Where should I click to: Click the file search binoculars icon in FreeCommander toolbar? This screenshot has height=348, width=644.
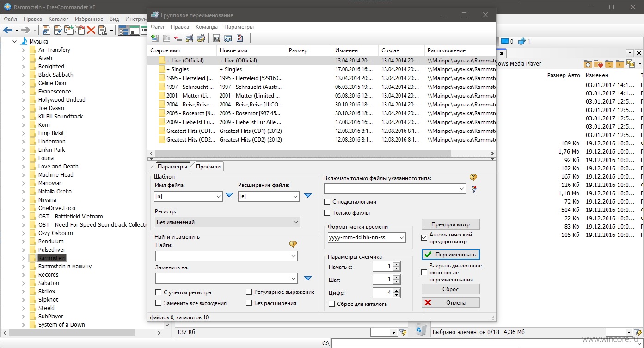pos(102,31)
